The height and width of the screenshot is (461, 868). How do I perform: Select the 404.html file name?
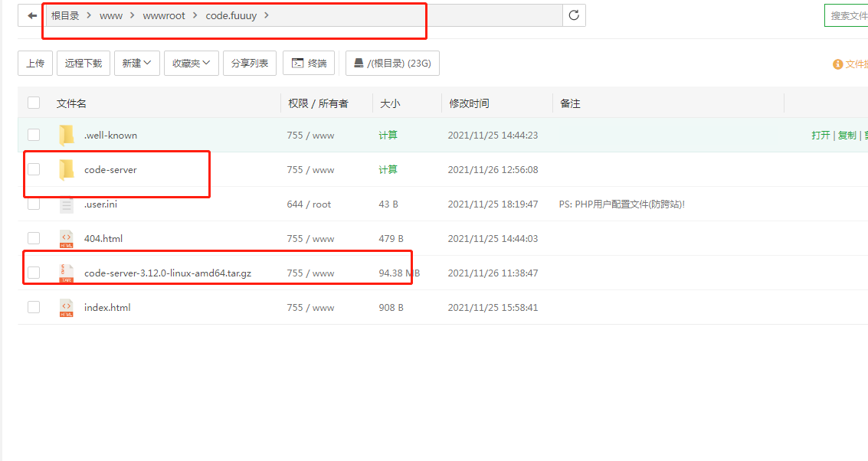tap(103, 238)
